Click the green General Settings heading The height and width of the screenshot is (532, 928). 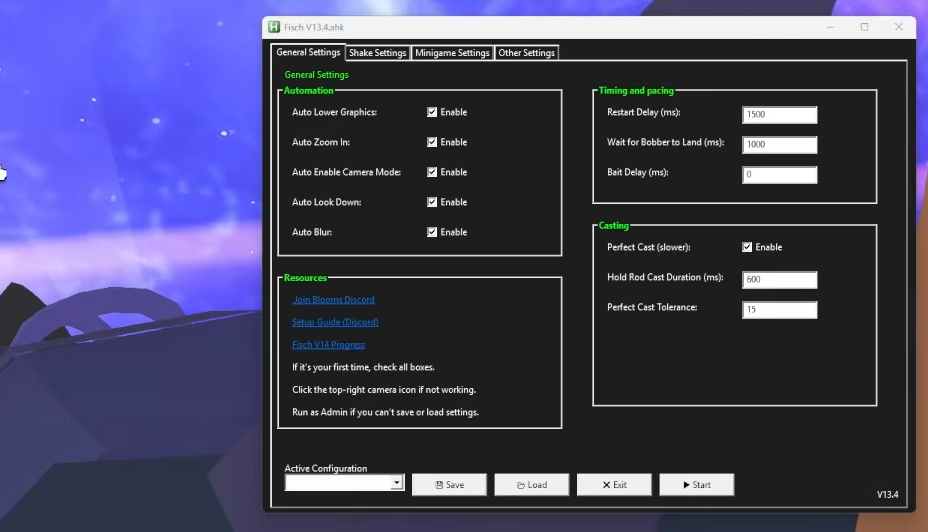pos(317,75)
